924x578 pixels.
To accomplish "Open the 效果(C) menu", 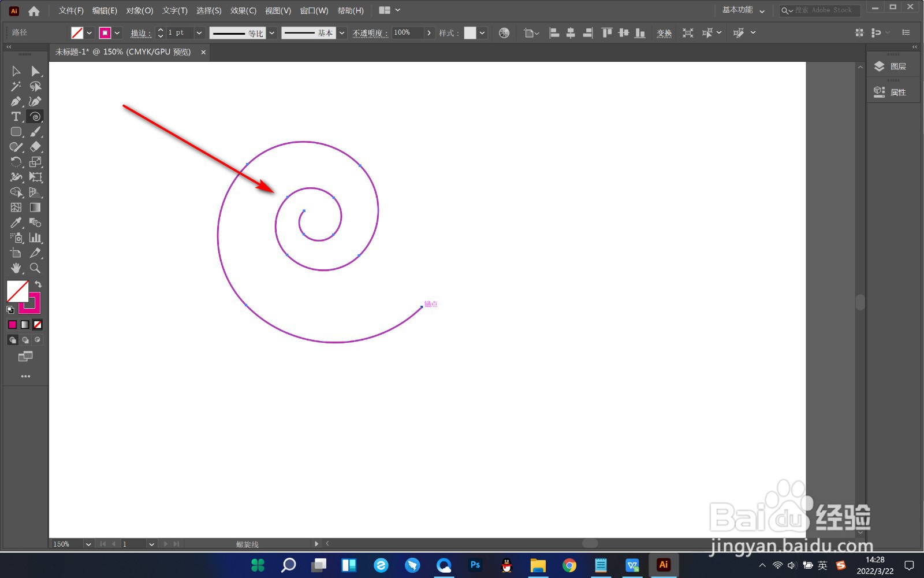I will click(x=243, y=10).
